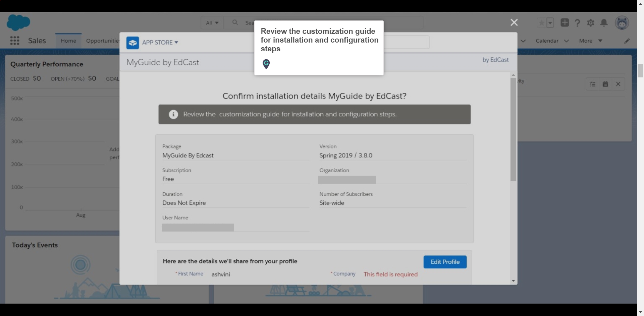Viewport: 644px width, 316px height.
Task: Click the MyGuide by EdCast title
Action: [x=163, y=62]
